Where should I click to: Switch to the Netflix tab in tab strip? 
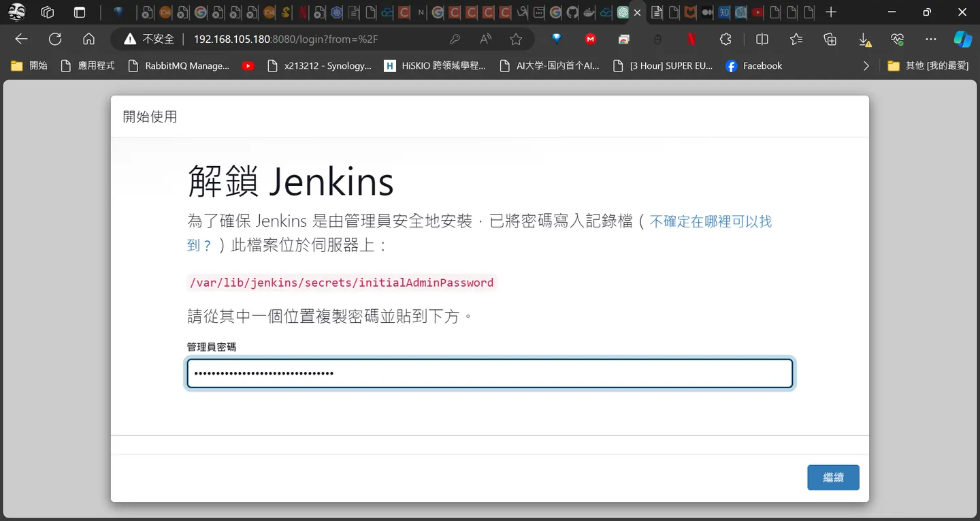(303, 12)
